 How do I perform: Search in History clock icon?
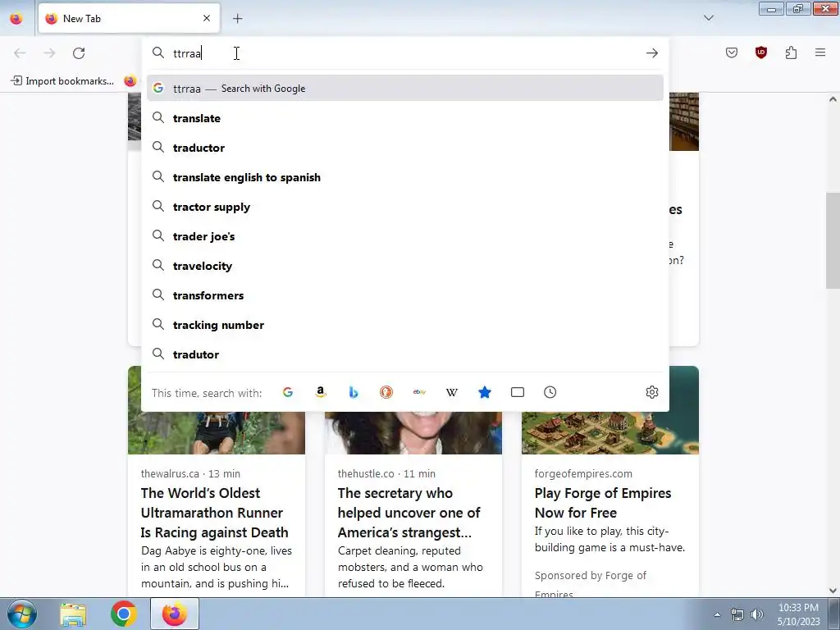[550, 392]
